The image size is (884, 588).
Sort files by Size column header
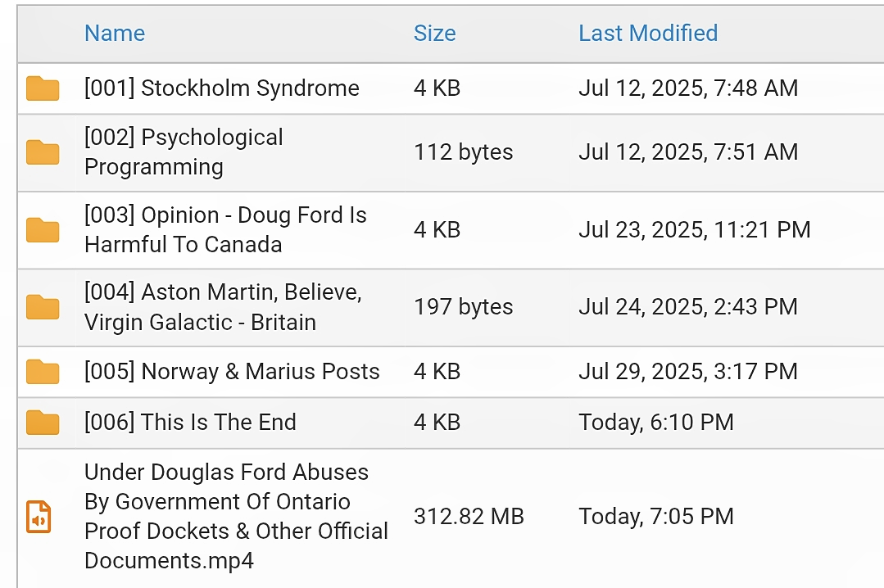434,34
